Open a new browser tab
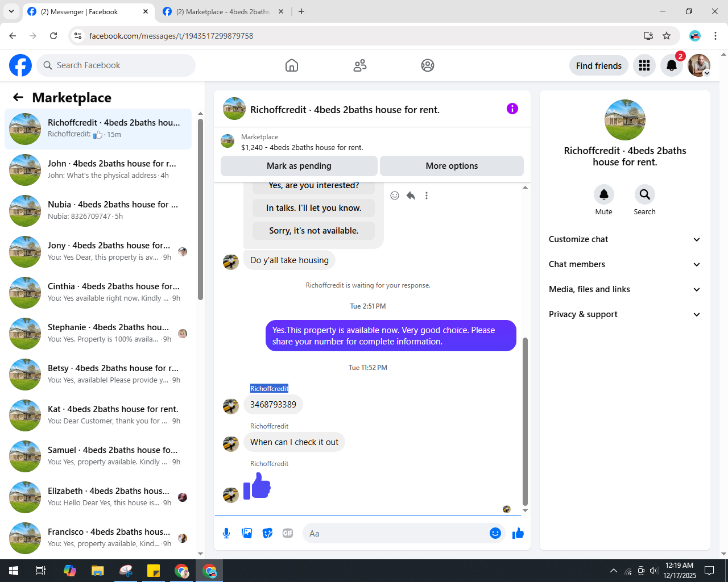This screenshot has height=582, width=728. coord(301,11)
